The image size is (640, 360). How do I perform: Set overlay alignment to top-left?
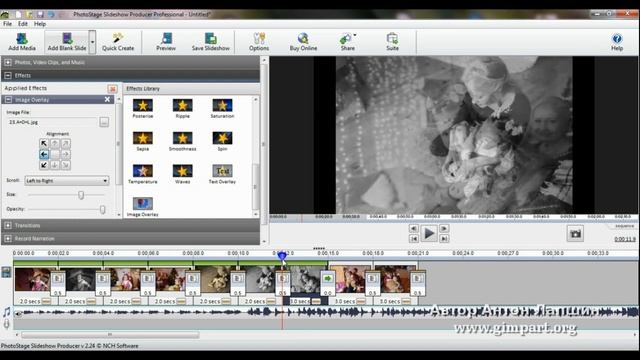click(x=44, y=144)
